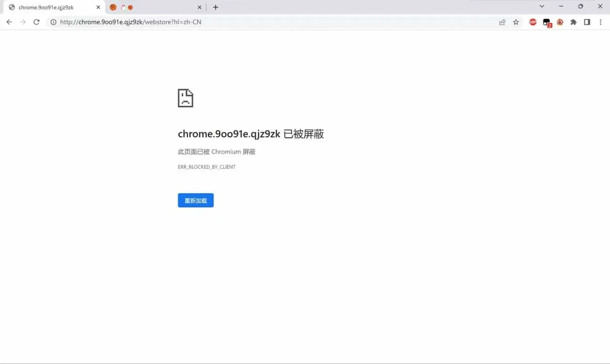This screenshot has width=610, height=364.
Task: Click the back navigation arrow
Action: [x=9, y=22]
